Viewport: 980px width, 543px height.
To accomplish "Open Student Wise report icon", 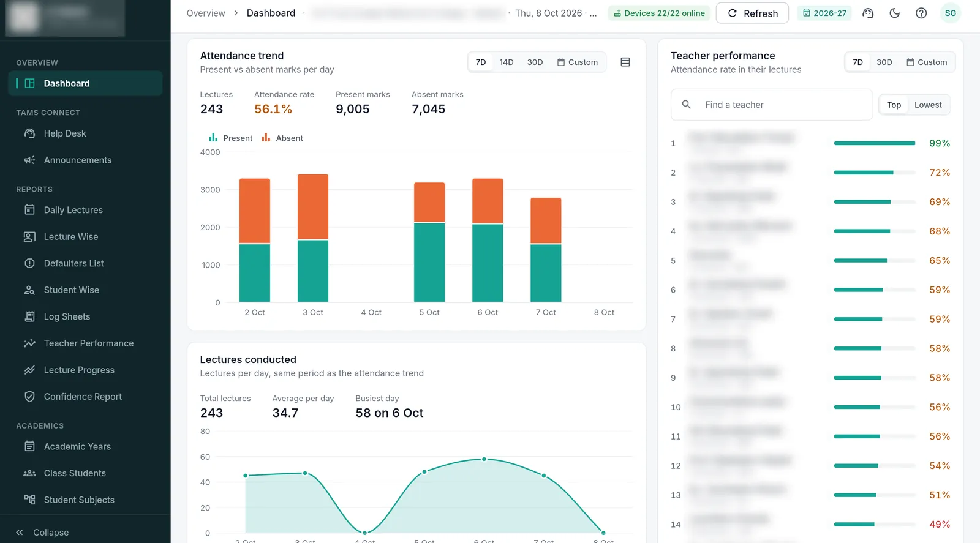I will coord(29,290).
